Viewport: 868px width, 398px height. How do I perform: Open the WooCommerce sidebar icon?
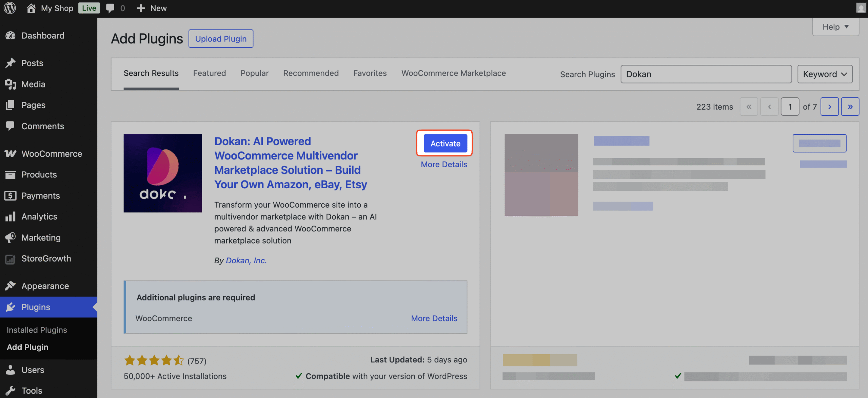click(x=11, y=153)
